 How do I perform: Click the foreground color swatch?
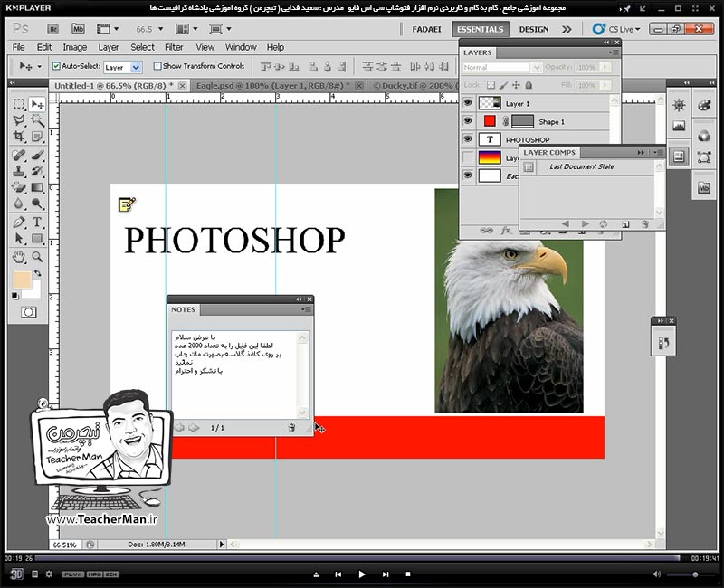click(x=22, y=280)
